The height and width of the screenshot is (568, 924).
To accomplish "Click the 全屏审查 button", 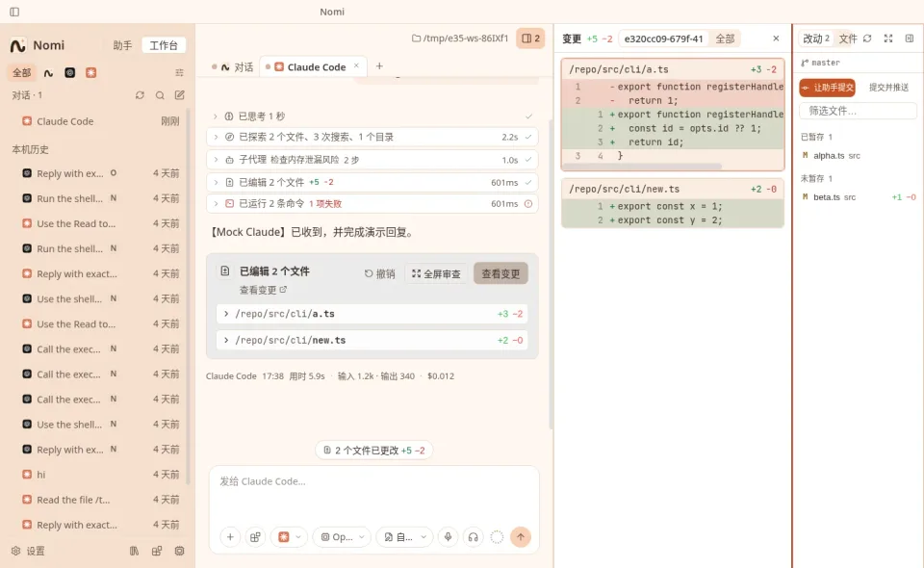I will click(x=436, y=273).
